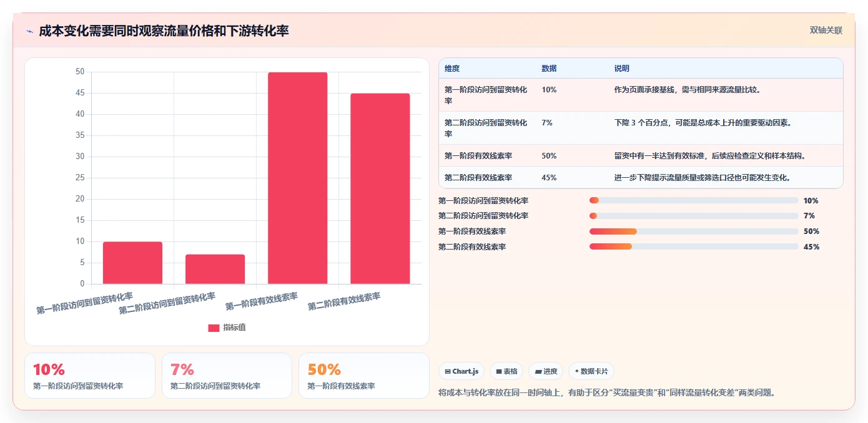Click the stat card showing 50%
This screenshot has height=423, width=868.
364,376
